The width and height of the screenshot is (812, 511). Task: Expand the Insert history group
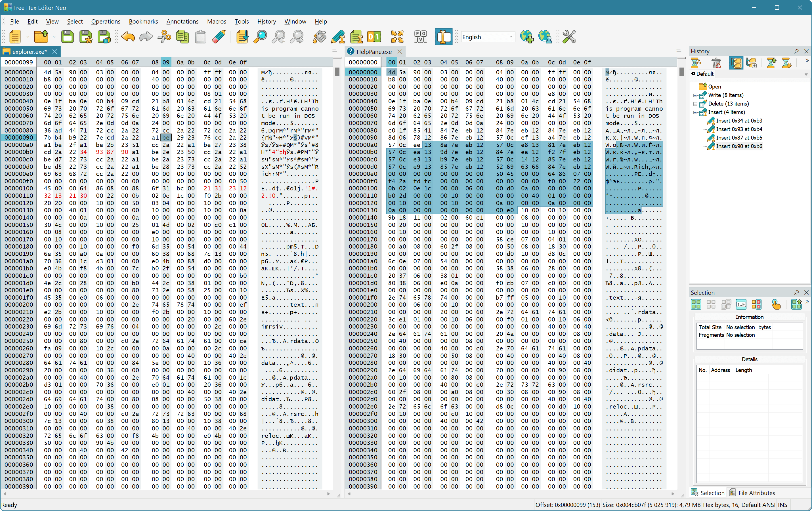tap(695, 112)
